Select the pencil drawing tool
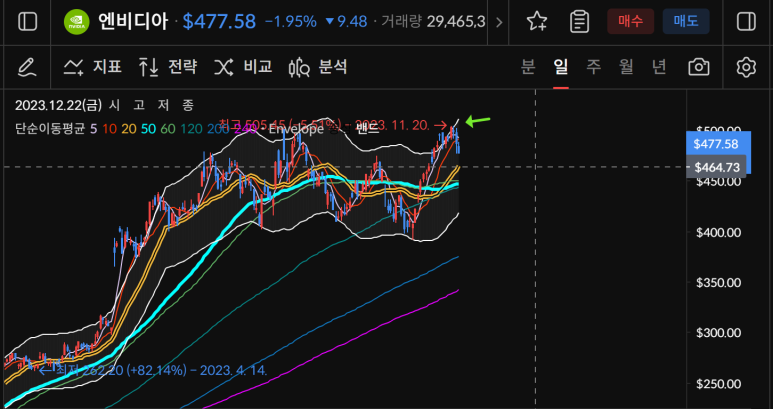Viewport: 773px width, 409px height. (27, 67)
